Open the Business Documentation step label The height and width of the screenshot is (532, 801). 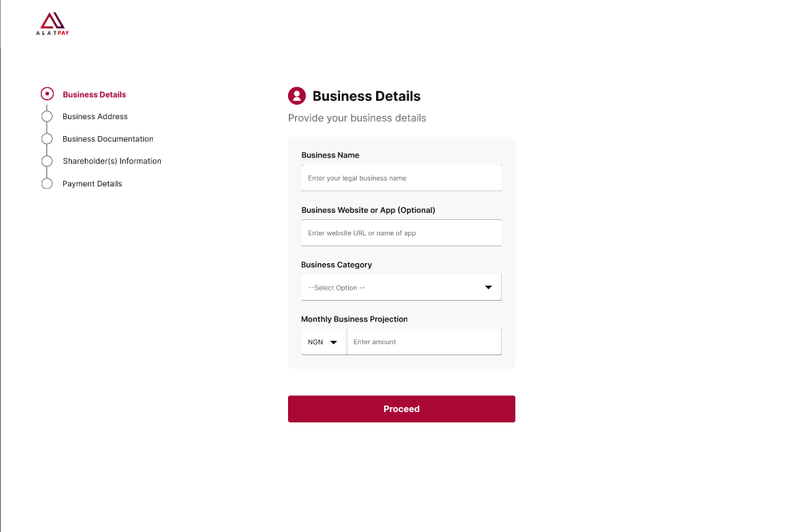[x=108, y=139]
